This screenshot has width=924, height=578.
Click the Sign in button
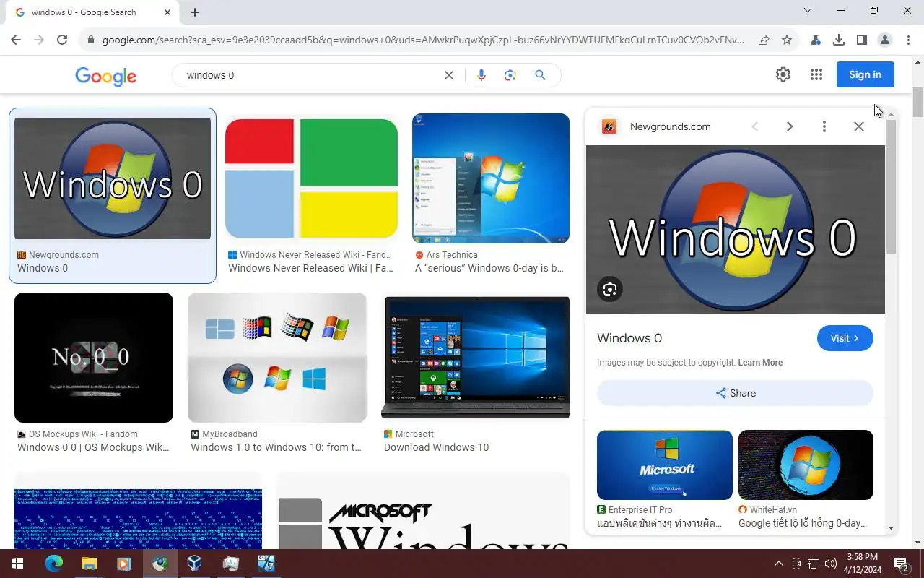click(x=865, y=74)
